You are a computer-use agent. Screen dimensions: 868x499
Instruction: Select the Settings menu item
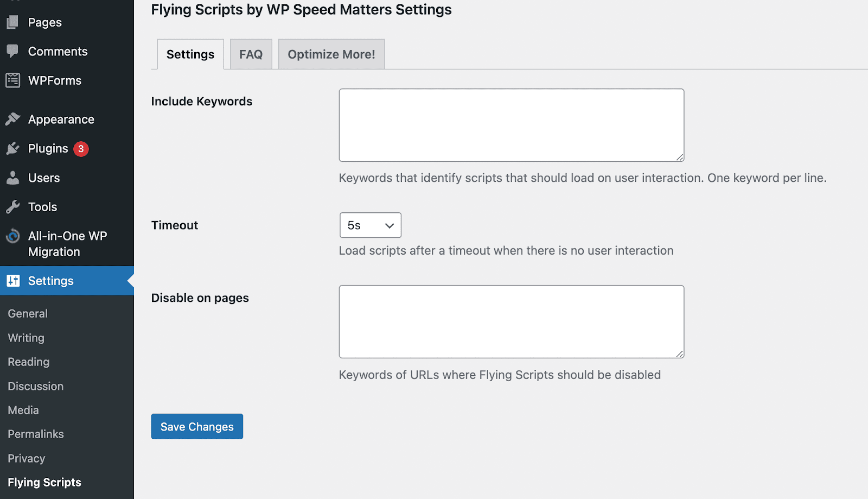pos(67,281)
